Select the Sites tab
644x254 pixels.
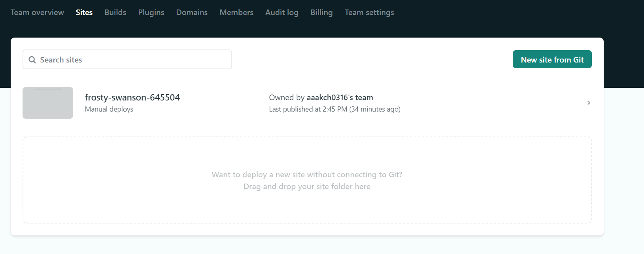84,12
